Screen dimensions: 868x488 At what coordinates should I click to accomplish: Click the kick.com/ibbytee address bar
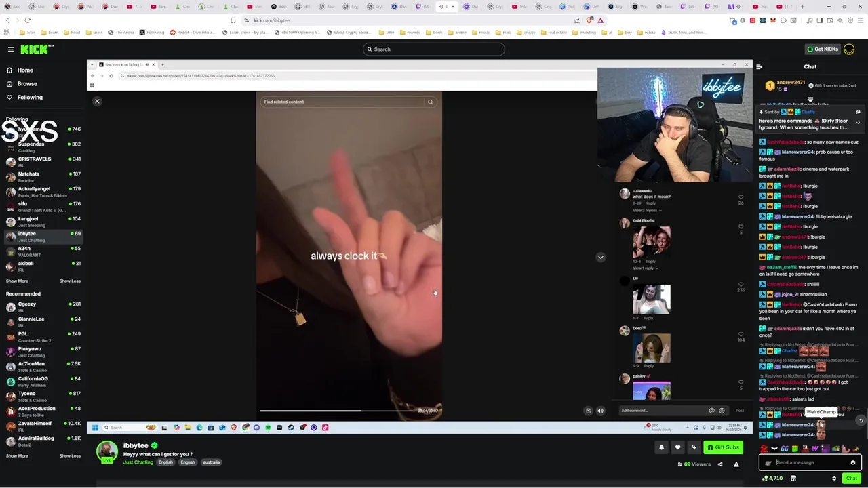click(x=407, y=20)
